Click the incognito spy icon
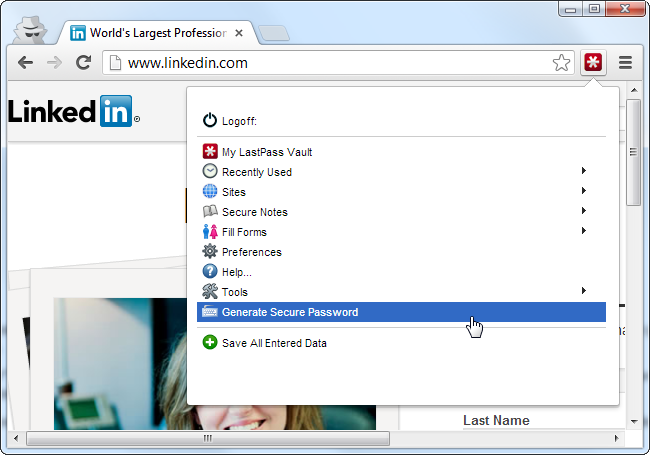650x455 pixels. (x=30, y=30)
